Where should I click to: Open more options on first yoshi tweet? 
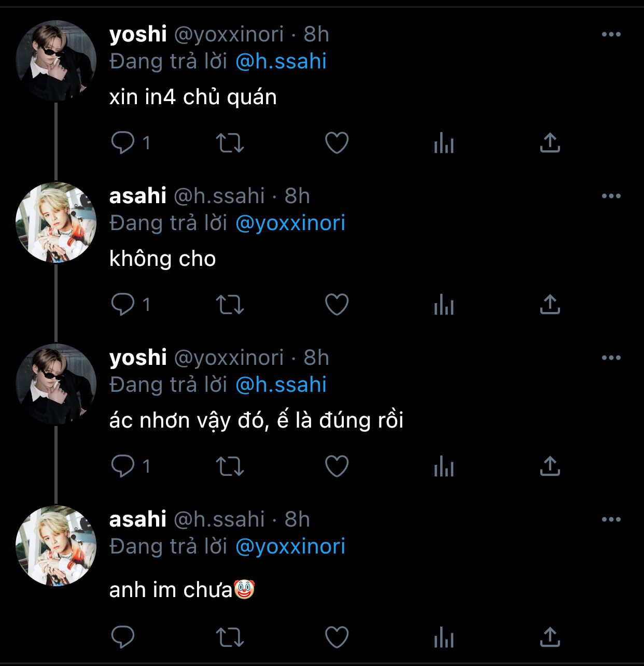pyautogui.click(x=611, y=34)
